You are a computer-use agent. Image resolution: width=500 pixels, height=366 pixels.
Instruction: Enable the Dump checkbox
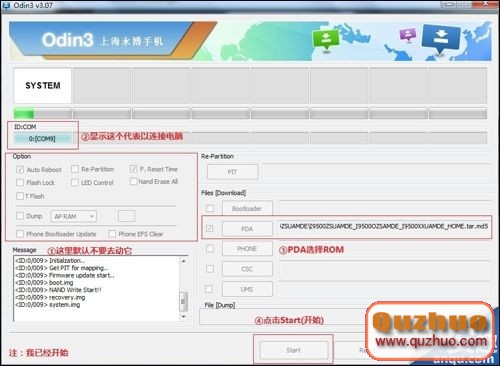point(20,216)
